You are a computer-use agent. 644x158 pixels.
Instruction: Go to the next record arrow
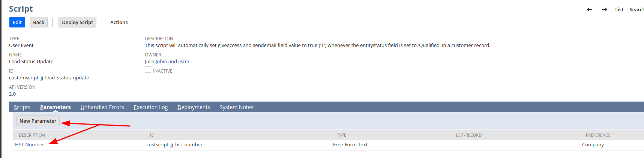[605, 10]
